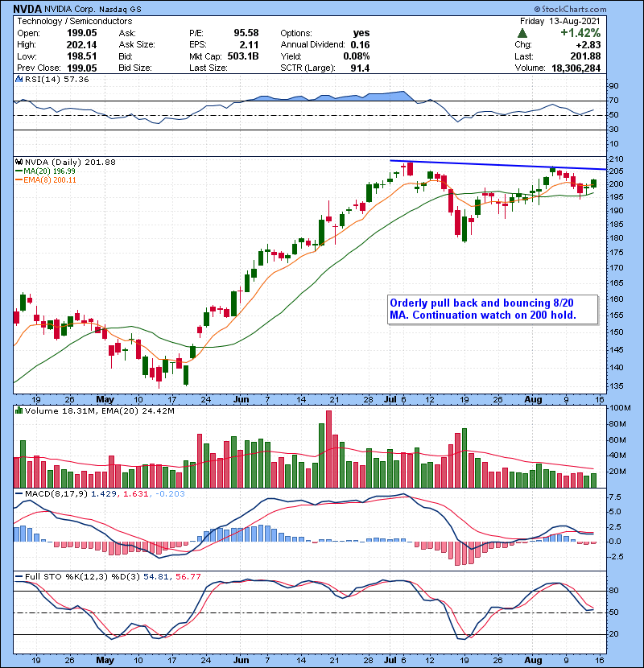Select the NVDA ticker symbol in the title
Viewport: 644px width, 668px height.
click(27, 9)
